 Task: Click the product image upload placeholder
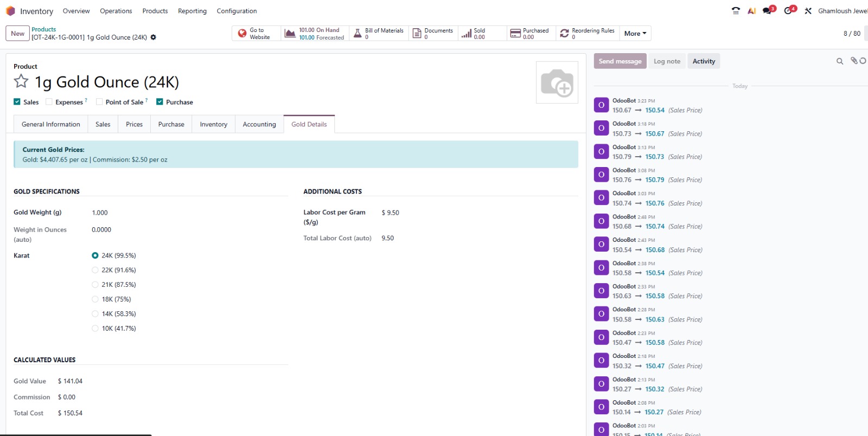click(x=557, y=82)
